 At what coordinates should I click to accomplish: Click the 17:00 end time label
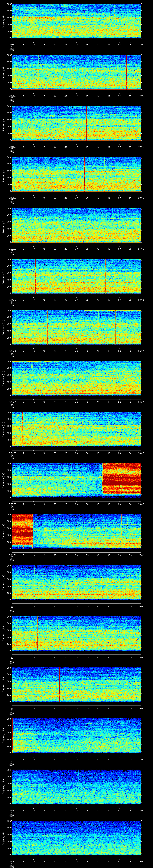click(141, 44)
